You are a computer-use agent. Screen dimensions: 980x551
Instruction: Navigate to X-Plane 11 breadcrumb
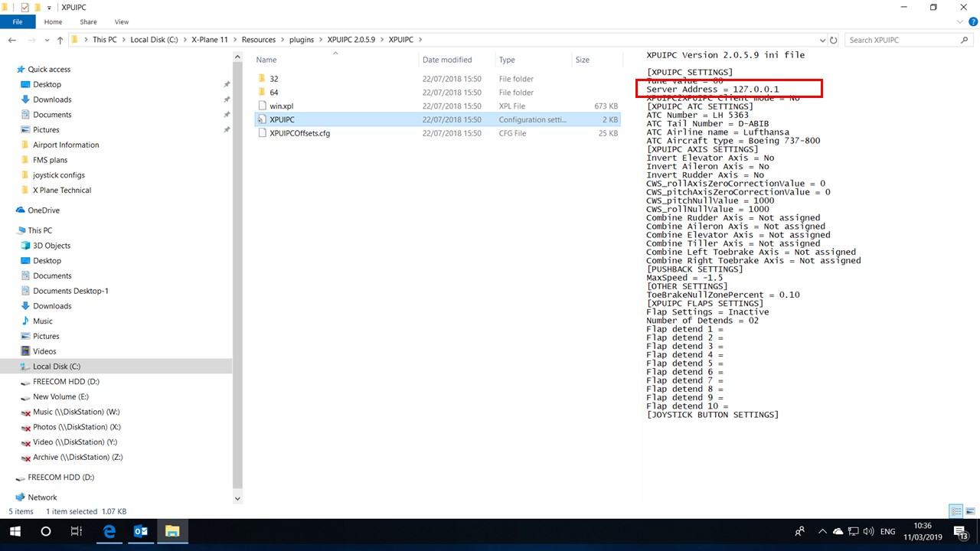pyautogui.click(x=209, y=40)
